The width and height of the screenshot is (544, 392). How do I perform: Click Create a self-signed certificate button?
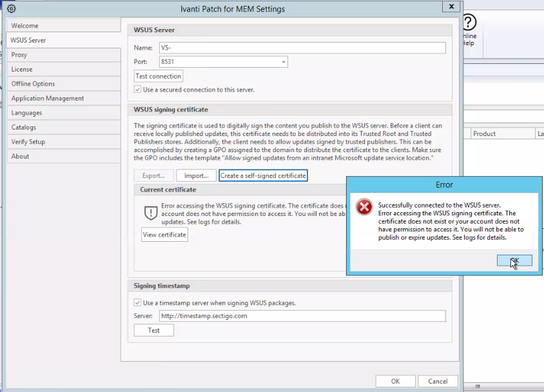point(263,175)
